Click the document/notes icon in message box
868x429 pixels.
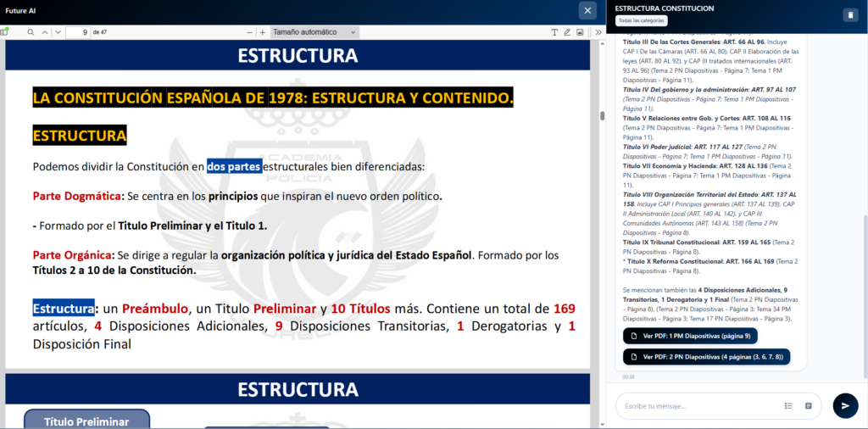tap(808, 406)
